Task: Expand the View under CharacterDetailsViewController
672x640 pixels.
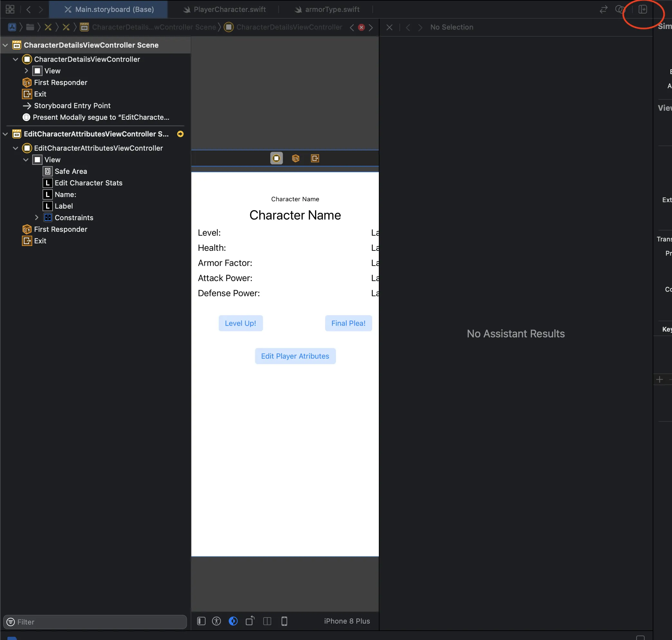Action: click(26, 71)
